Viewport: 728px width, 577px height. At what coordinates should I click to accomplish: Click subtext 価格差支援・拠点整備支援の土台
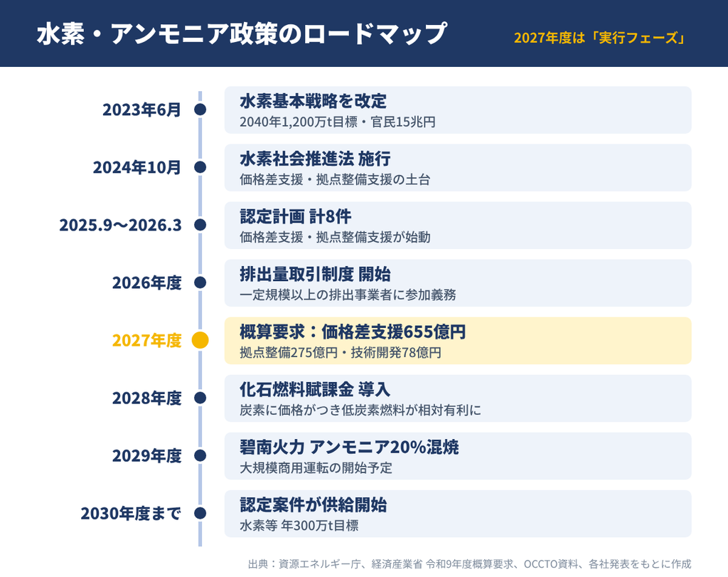[335, 180]
